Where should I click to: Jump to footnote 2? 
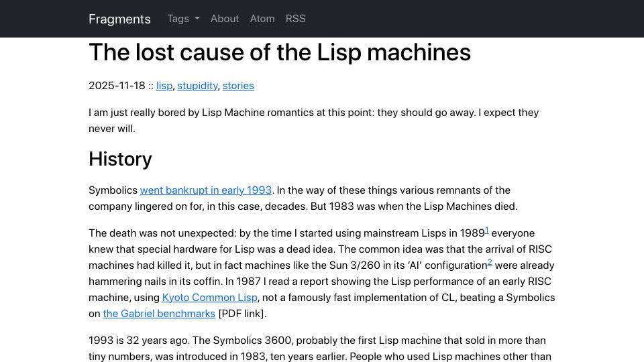point(490,263)
